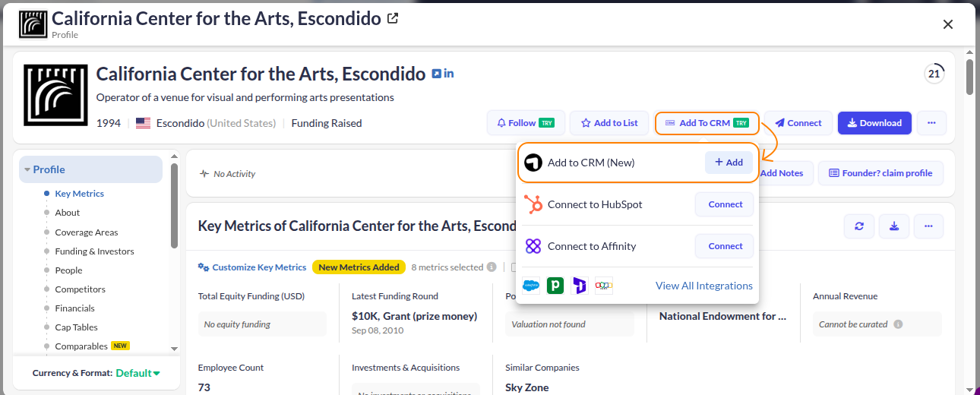Click the sidebar navigation scrollbar thumb
The width and height of the screenshot is (980, 395).
(175, 205)
